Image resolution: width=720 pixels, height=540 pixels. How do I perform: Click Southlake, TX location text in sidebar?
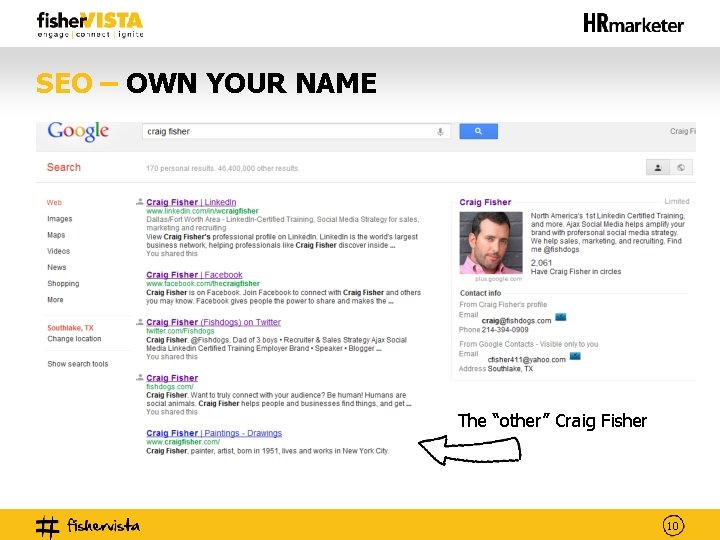click(70, 328)
